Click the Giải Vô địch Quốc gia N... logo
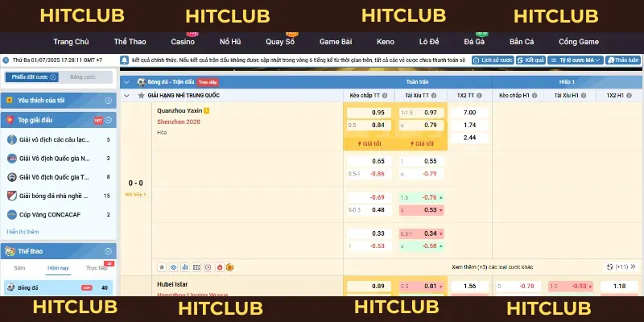Screen dimensions: 644x322 [12, 159]
